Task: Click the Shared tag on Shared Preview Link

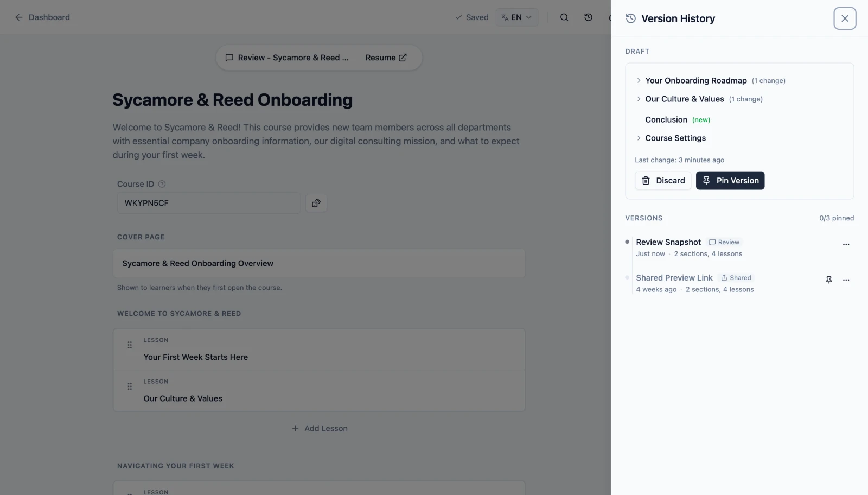Action: (736, 277)
